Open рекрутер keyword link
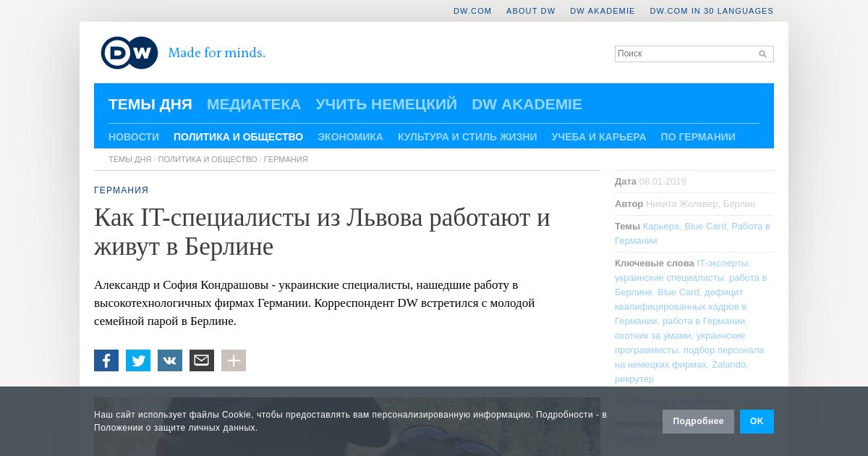 (x=634, y=379)
